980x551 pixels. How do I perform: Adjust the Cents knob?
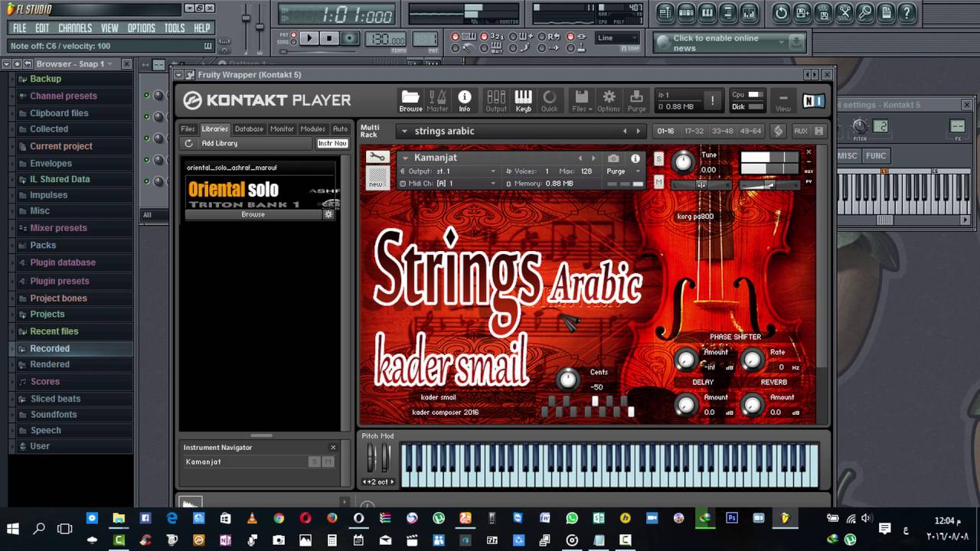pyautogui.click(x=567, y=378)
